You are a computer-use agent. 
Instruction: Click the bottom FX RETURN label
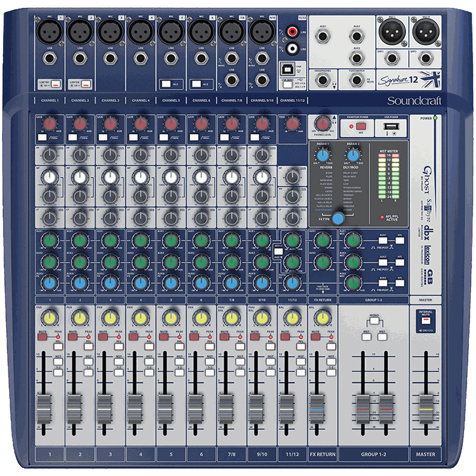point(322,454)
